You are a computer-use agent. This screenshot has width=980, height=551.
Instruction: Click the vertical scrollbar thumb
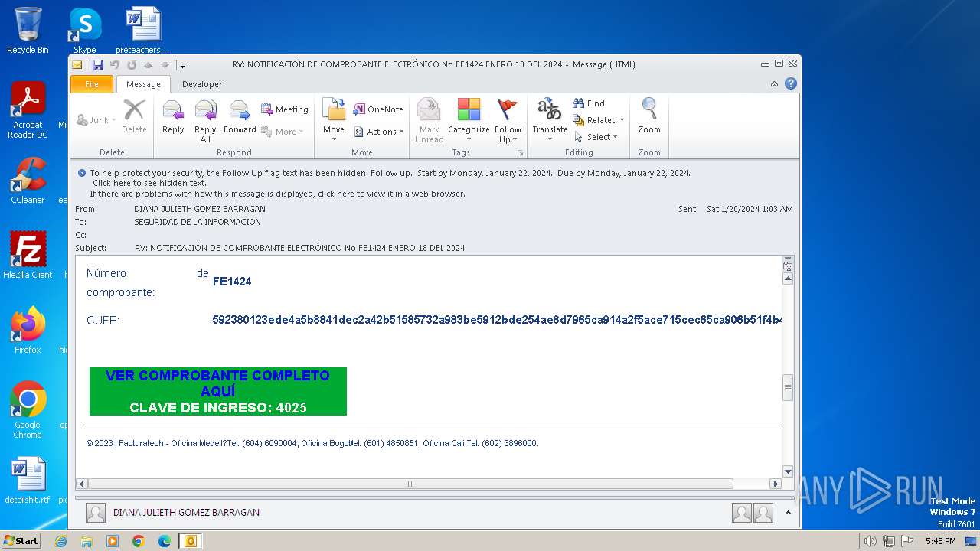[x=788, y=388]
